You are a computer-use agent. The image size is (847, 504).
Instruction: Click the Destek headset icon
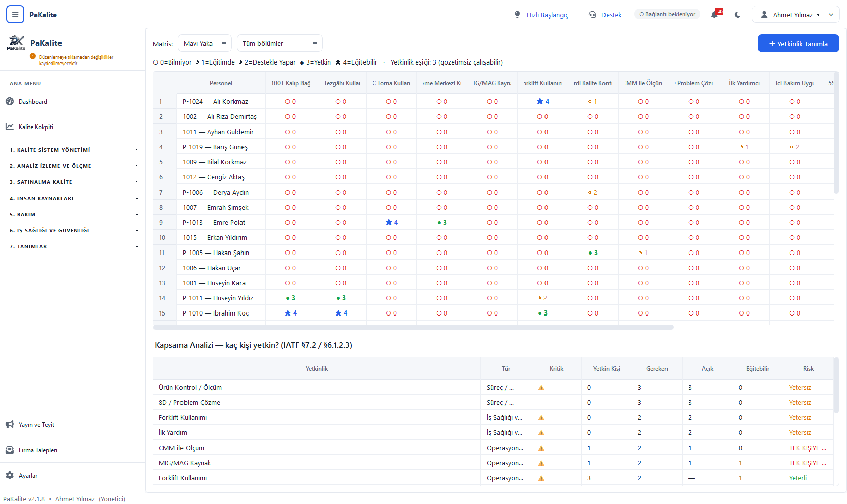[592, 15]
